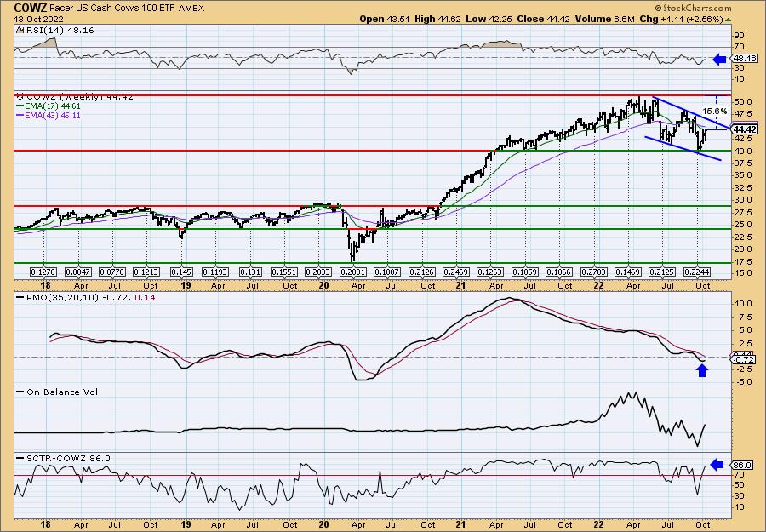
Task: Click the 0.1193 dividend box
Action: (215, 272)
